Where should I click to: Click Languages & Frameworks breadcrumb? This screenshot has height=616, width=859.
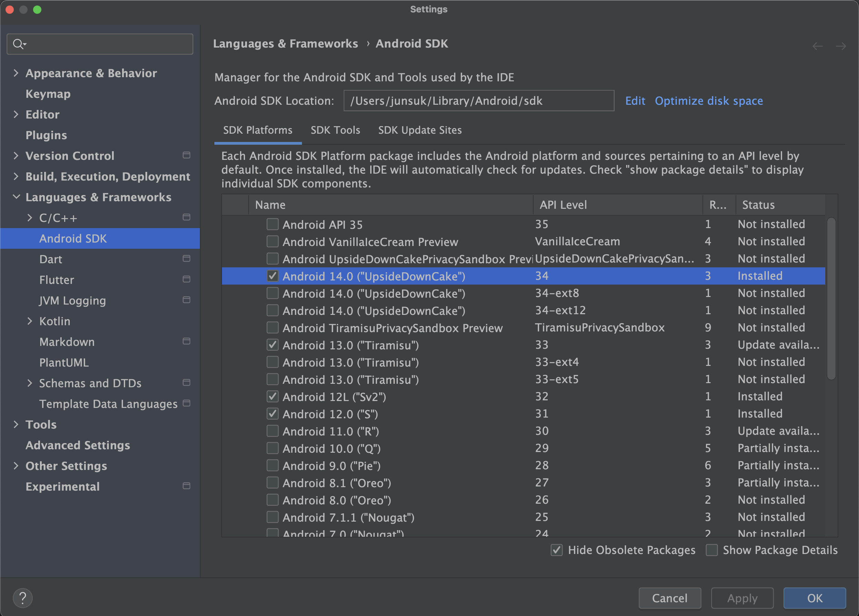[x=285, y=43]
